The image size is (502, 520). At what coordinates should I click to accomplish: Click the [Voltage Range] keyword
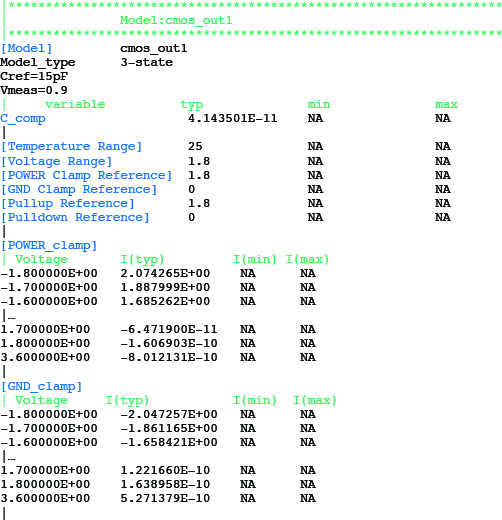pos(56,161)
